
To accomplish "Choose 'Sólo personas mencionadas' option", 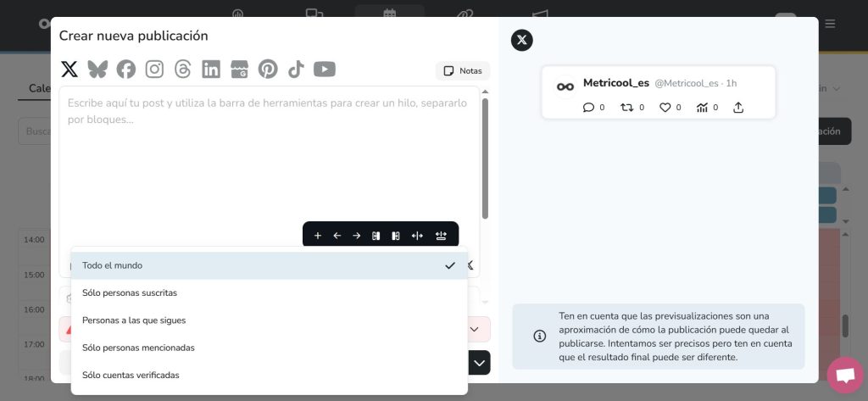I will [x=269, y=348].
